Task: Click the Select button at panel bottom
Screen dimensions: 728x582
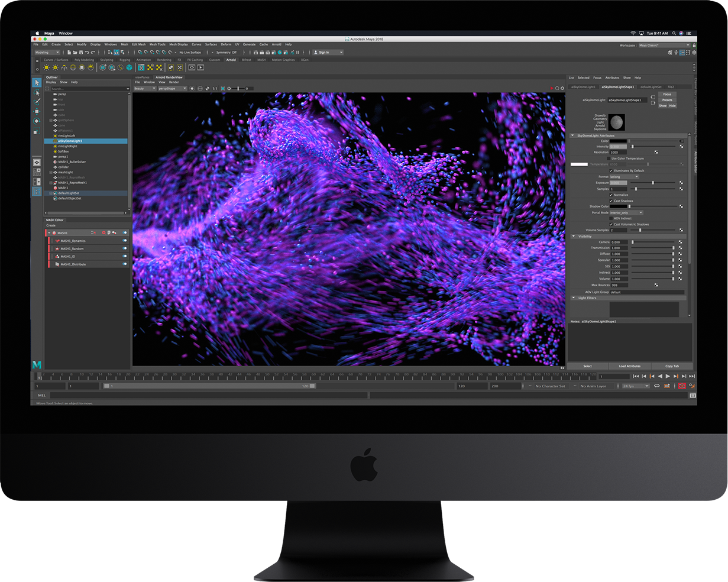Action: [x=587, y=366]
